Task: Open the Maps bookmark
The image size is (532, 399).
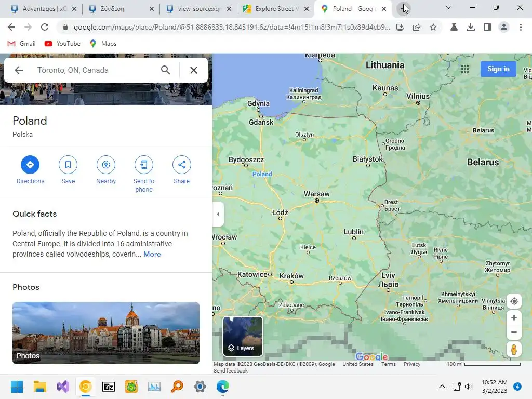Action: [103, 44]
